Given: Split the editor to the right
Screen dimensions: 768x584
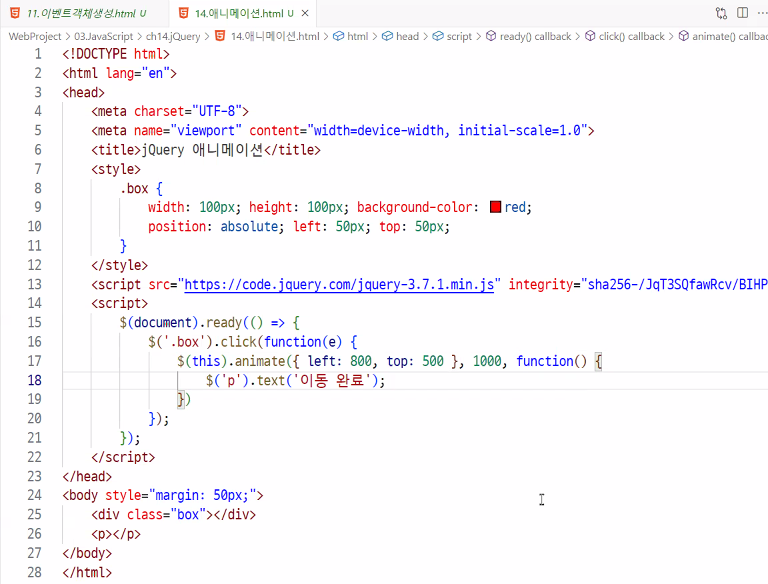Looking at the screenshot, I should click(743, 13).
